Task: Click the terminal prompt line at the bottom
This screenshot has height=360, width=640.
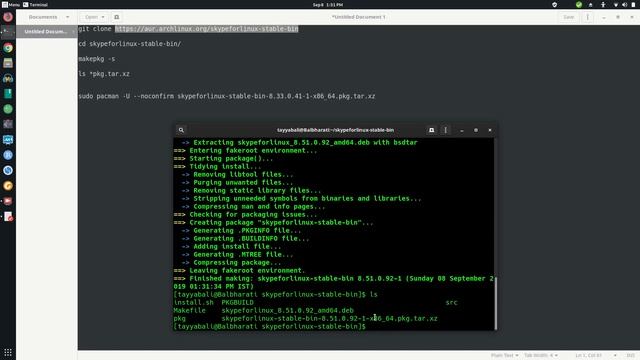Action: tap(269, 327)
